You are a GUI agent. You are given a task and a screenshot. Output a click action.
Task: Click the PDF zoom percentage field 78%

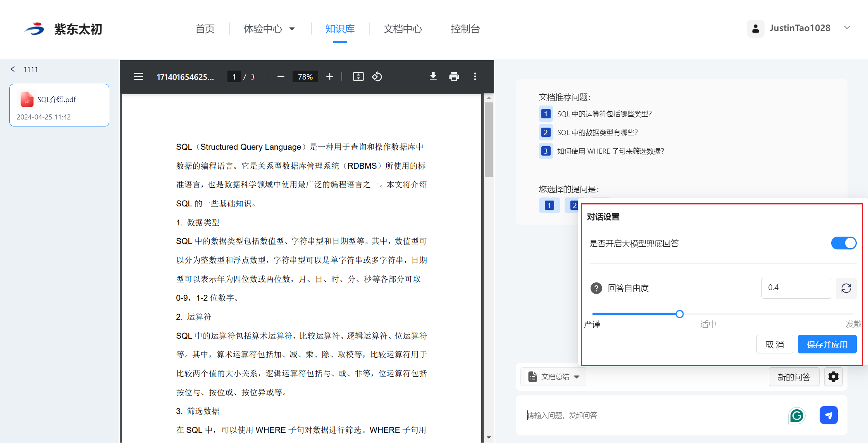(305, 77)
